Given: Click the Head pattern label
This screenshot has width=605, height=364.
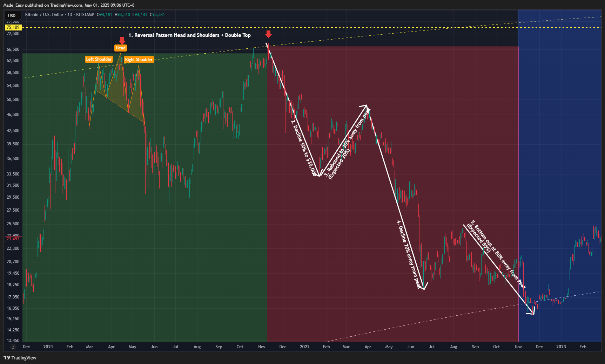Looking at the screenshot, I should coord(120,48).
